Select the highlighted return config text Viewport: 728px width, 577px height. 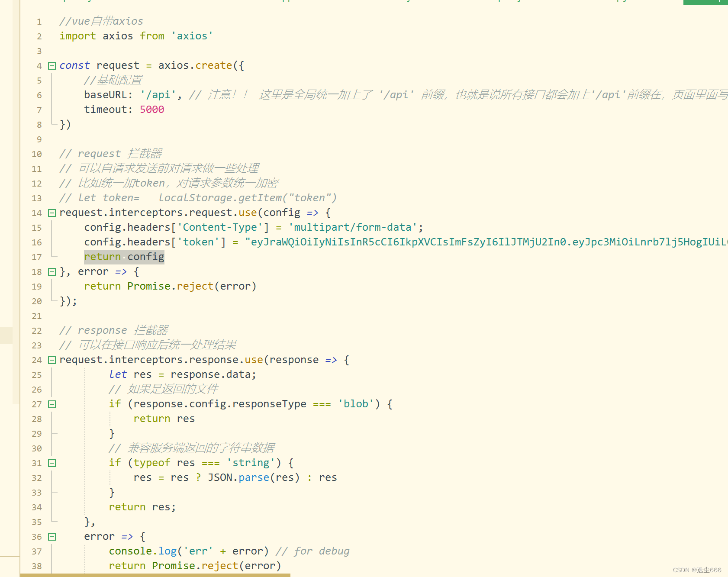(124, 257)
